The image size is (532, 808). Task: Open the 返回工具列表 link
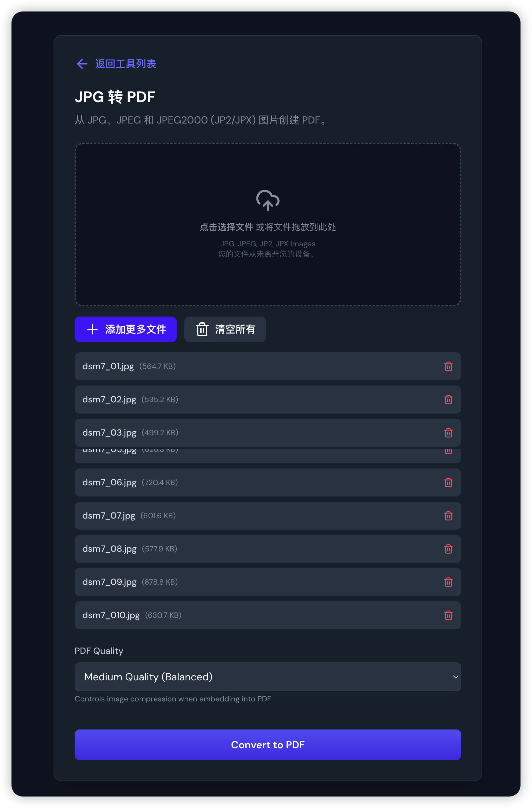click(125, 64)
